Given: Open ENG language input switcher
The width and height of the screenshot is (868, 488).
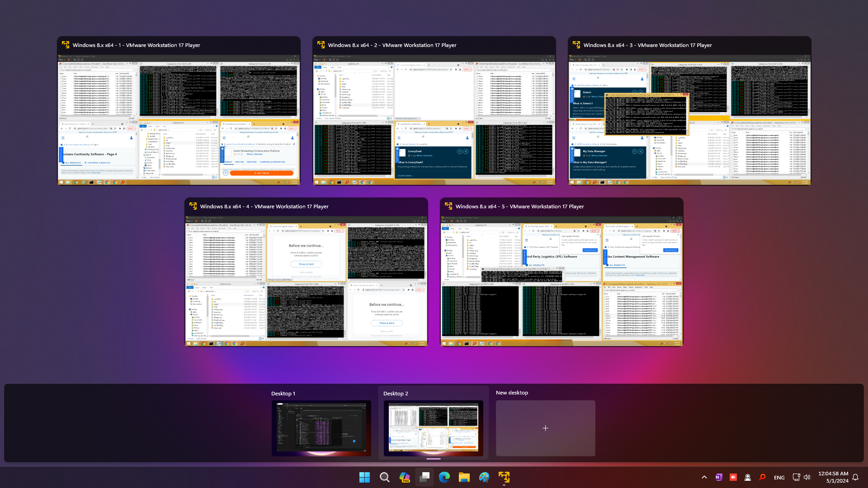Looking at the screenshot, I should click(779, 478).
